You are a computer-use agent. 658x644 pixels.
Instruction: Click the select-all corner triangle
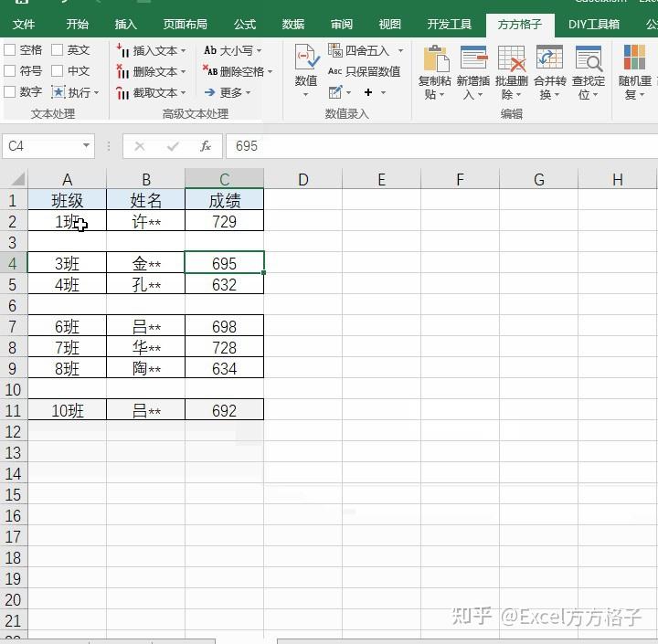17,179
